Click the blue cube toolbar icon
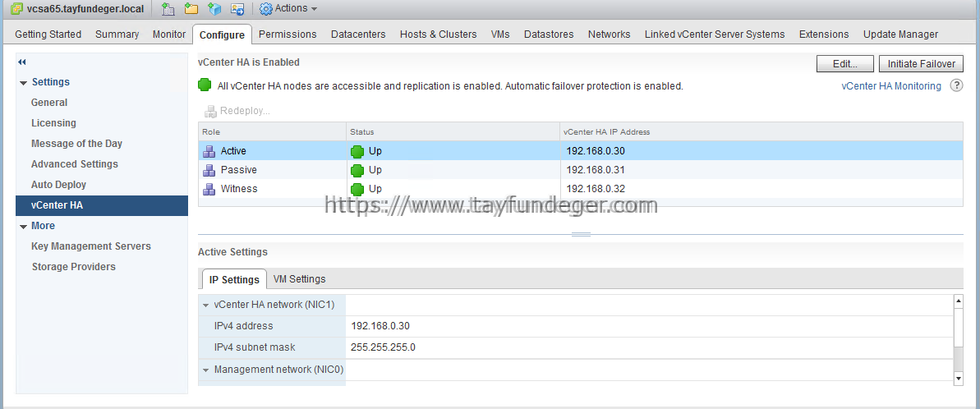The height and width of the screenshot is (409, 980). (x=215, y=9)
